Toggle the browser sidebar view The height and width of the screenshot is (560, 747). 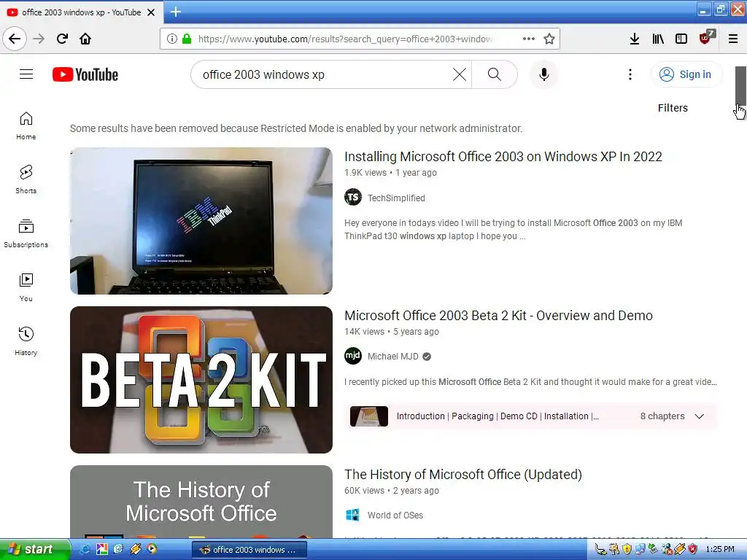(681, 39)
